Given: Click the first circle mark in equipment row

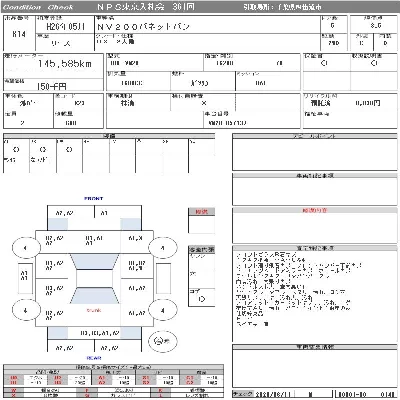Looking at the screenshot, I should [x=16, y=150].
